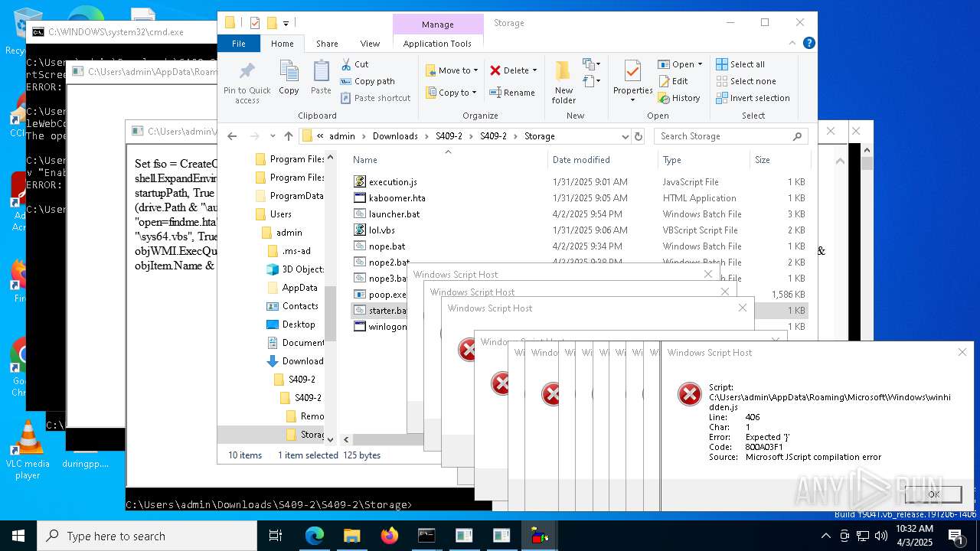Click Paste shortcut command
The width and height of the screenshot is (980, 551).
[x=375, y=98]
